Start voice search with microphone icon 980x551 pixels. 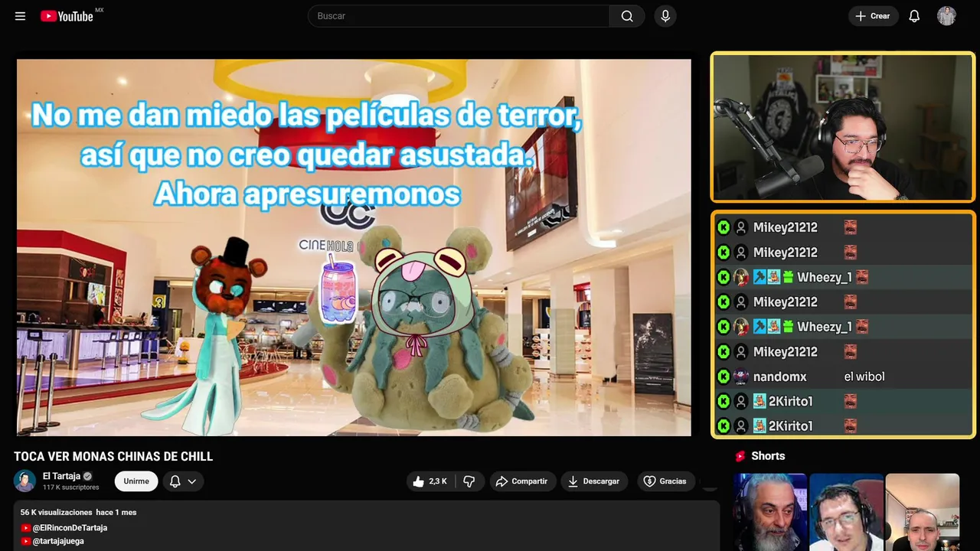tap(665, 16)
